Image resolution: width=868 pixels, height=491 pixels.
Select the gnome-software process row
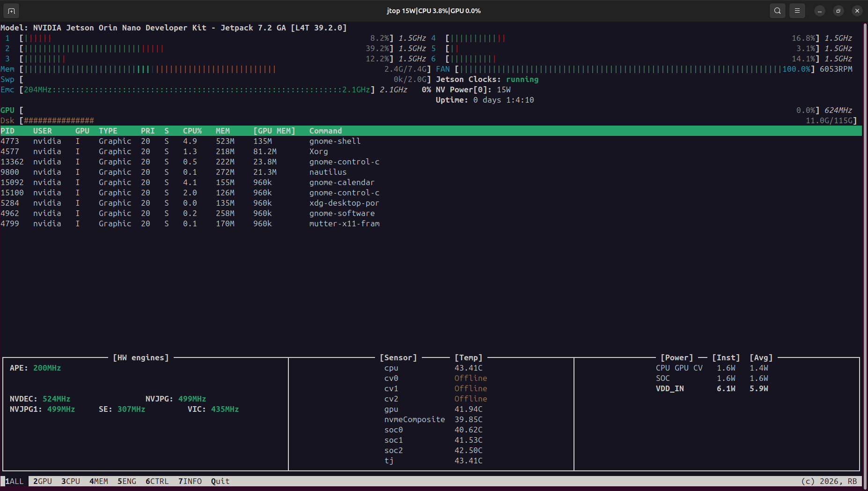coord(431,213)
